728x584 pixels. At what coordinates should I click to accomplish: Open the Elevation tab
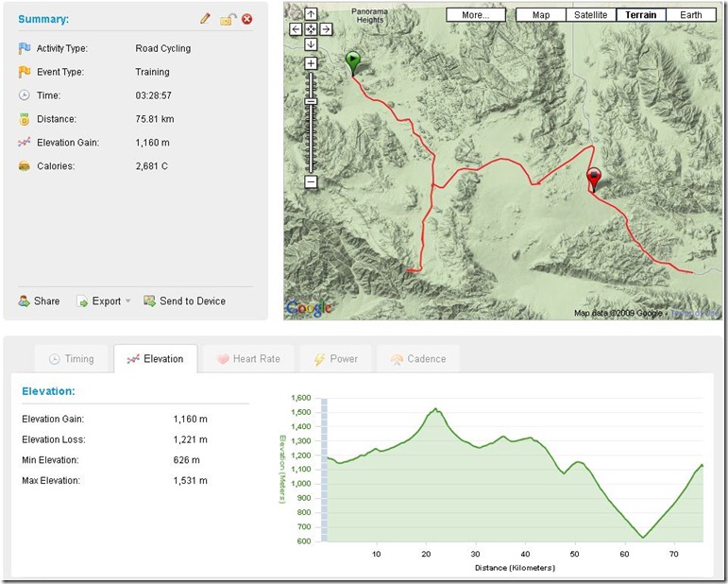click(156, 359)
